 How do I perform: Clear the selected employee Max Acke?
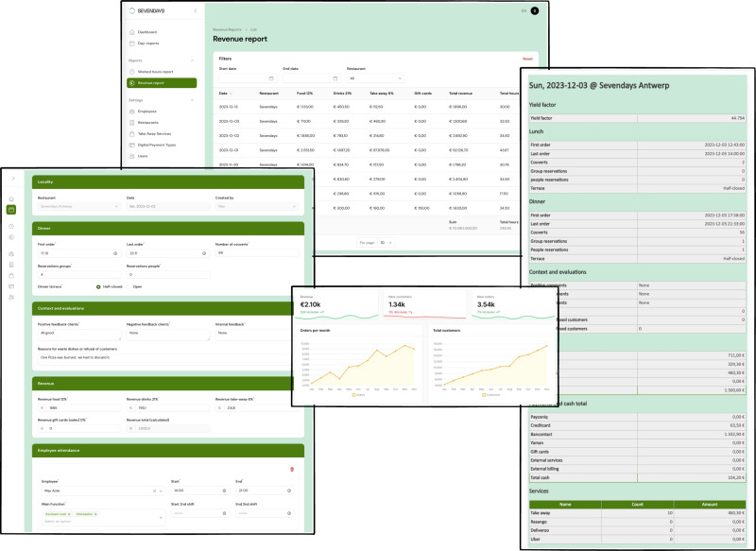[x=154, y=491]
